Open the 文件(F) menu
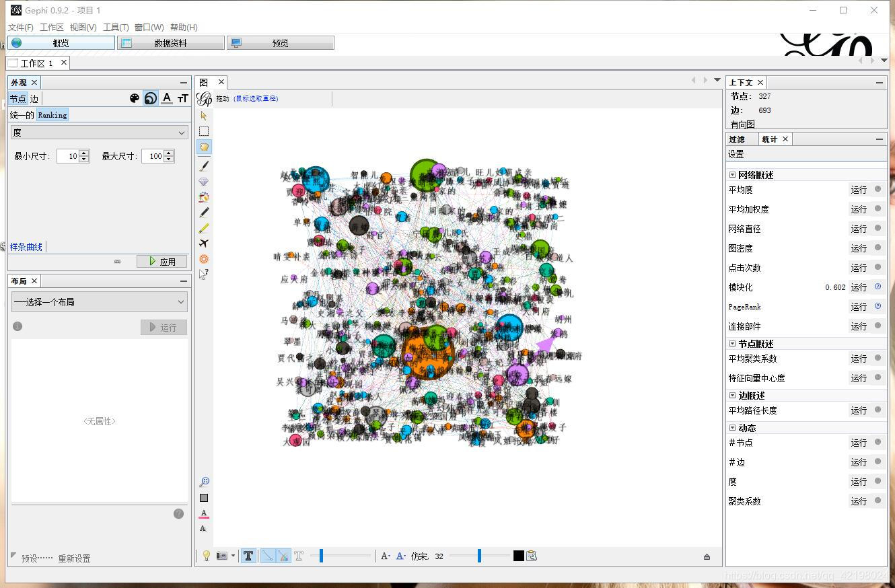Image resolution: width=895 pixels, height=588 pixels. (20, 27)
